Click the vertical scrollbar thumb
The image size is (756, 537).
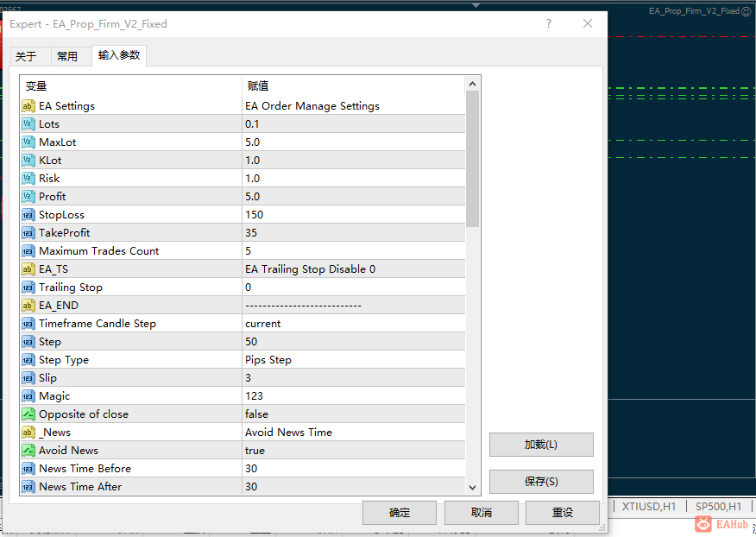[x=473, y=159]
